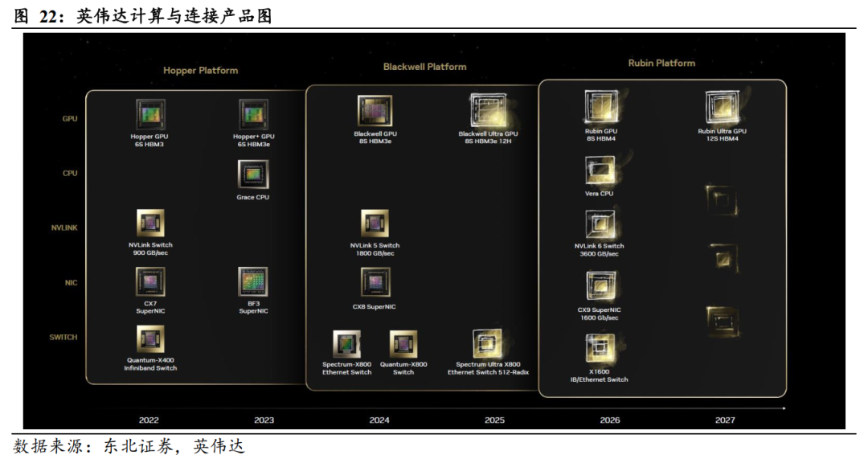
Task: Click the 'Ethernet Switch 512-Radix' text
Action: (x=488, y=372)
